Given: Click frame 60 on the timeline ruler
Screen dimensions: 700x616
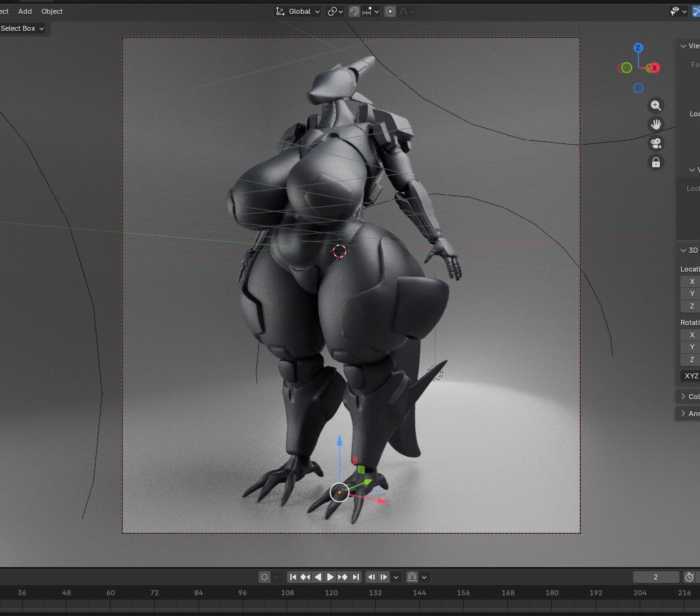Looking at the screenshot, I should (x=111, y=593).
